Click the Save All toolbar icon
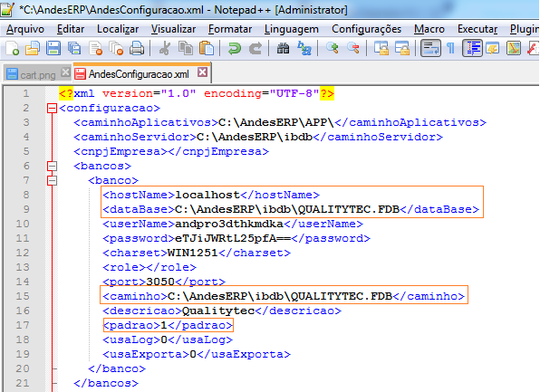This screenshot has height=392, width=540. pos(74,48)
